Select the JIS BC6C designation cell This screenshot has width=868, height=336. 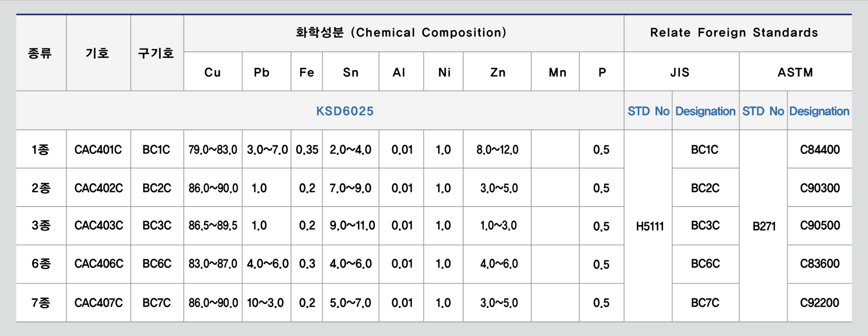pyautogui.click(x=705, y=264)
